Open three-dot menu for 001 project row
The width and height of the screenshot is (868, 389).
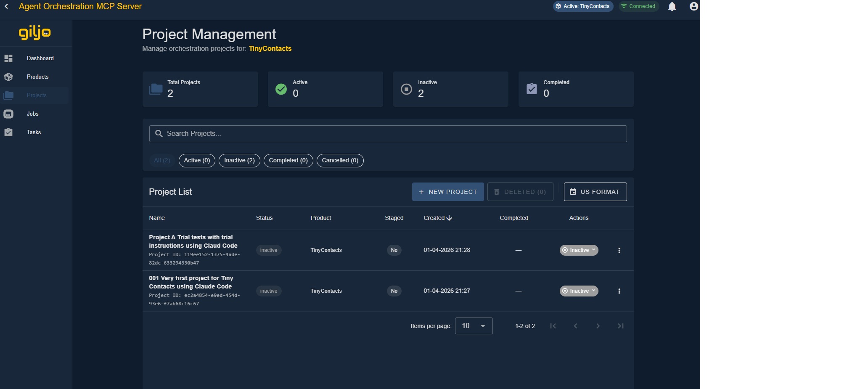tap(619, 291)
